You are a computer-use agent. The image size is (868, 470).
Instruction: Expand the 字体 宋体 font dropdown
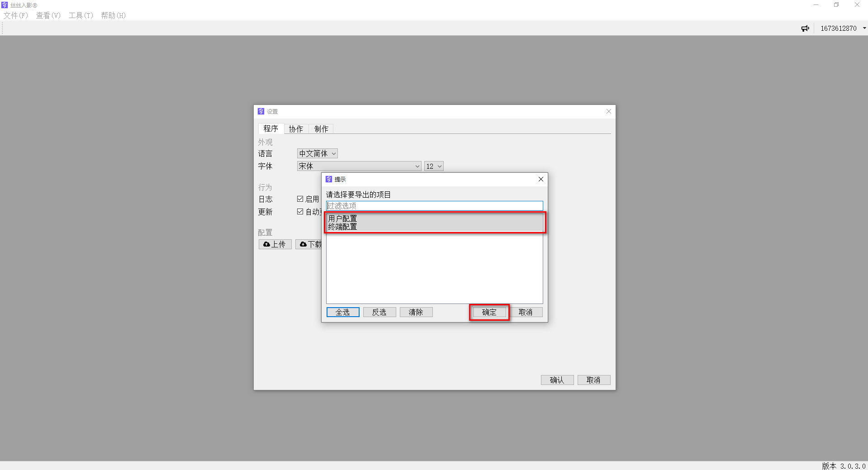[x=359, y=166]
